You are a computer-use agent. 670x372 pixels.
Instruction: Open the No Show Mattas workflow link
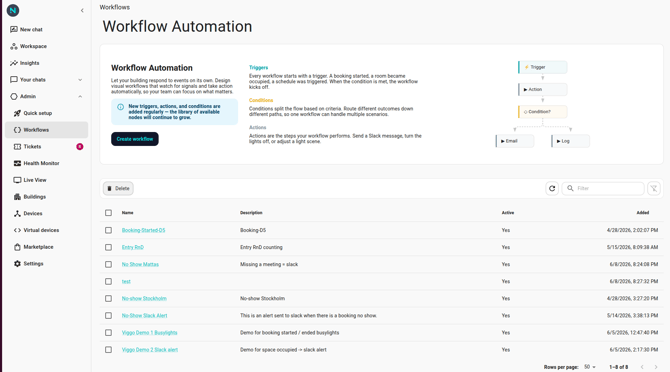(140, 264)
